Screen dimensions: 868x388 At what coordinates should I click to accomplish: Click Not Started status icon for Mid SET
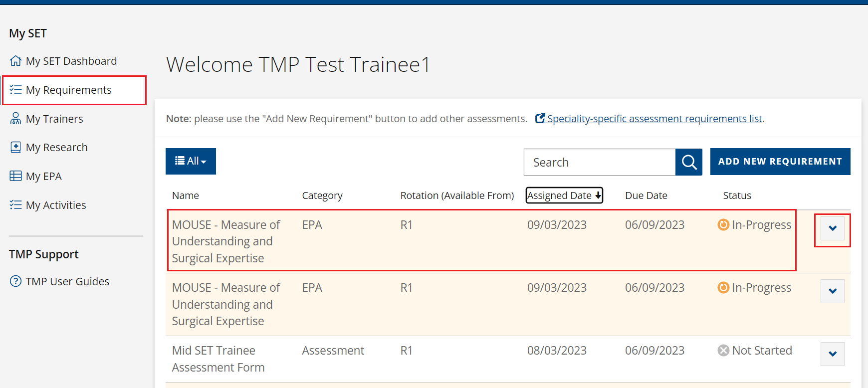coord(723,351)
